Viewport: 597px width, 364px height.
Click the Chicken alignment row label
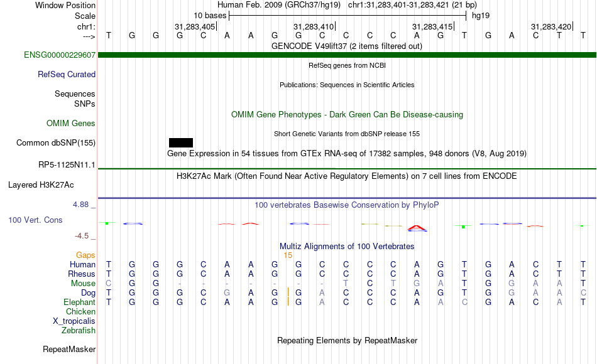[80, 312]
